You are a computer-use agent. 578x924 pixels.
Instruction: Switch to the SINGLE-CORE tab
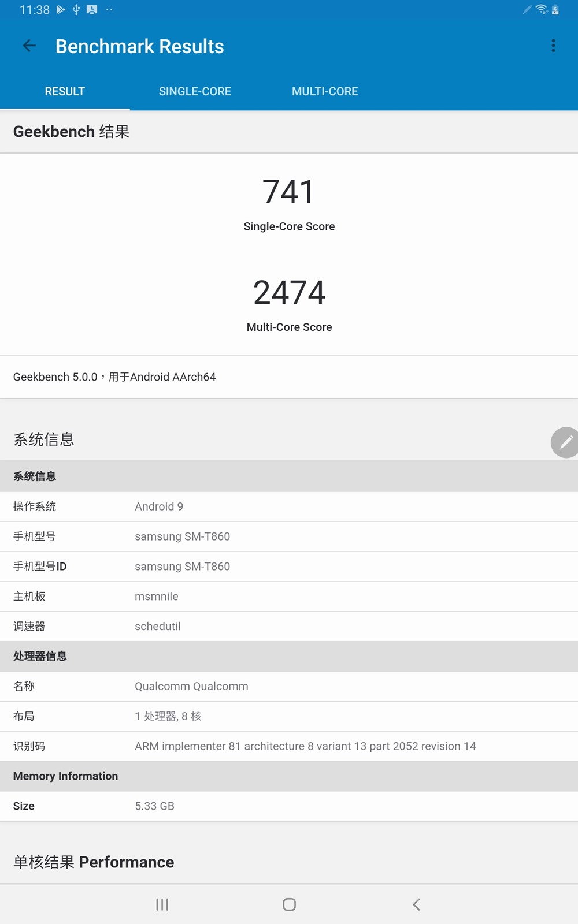tap(195, 91)
